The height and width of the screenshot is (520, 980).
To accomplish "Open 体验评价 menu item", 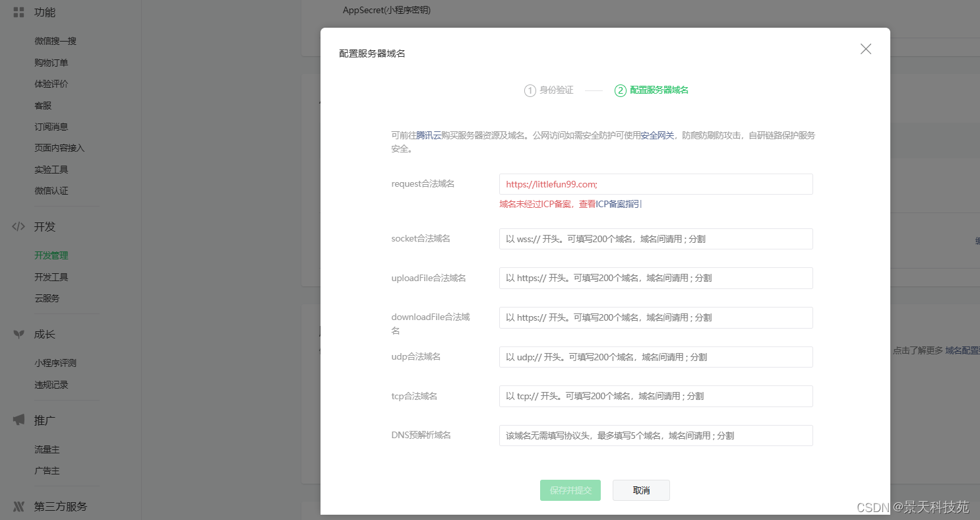I will point(51,84).
